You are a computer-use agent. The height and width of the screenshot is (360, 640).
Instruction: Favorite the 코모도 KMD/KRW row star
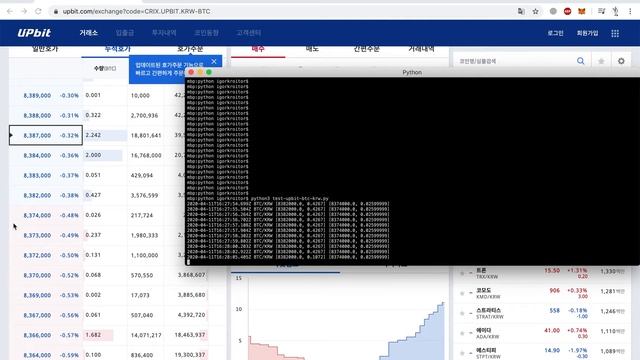pos(462,293)
